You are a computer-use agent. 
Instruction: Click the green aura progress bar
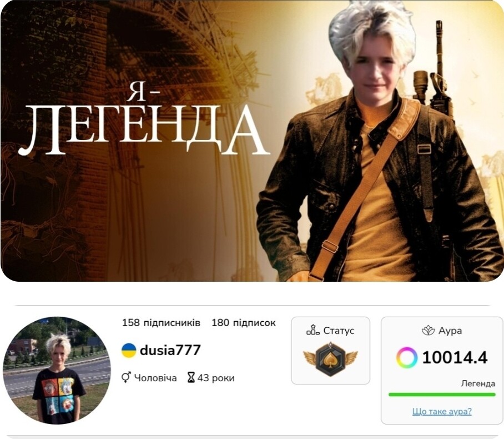tap(442, 395)
